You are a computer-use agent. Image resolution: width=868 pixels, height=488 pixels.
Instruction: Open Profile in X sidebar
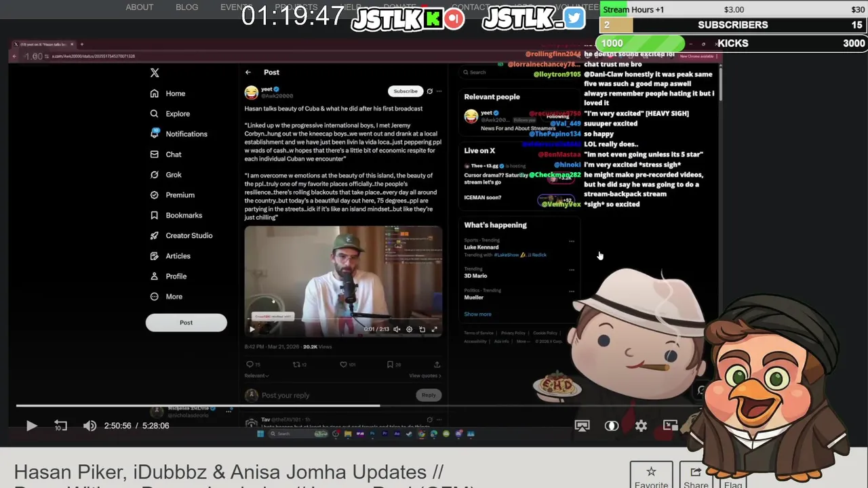[x=168, y=277]
